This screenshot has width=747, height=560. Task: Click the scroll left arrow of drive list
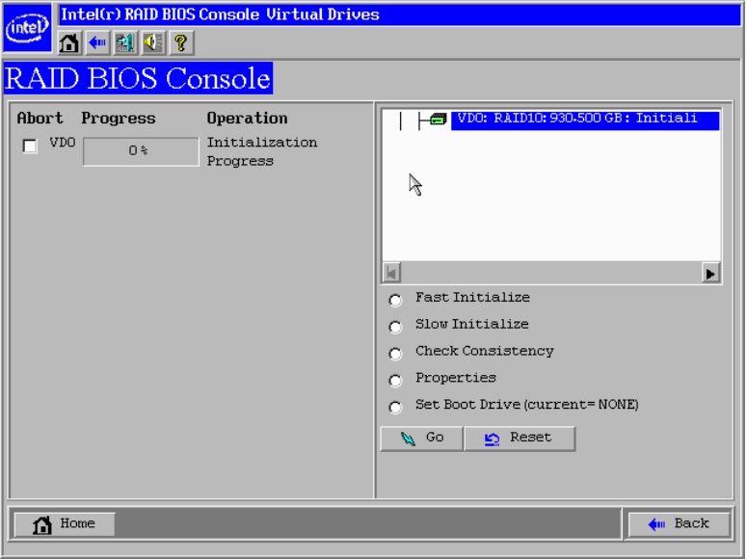(391, 274)
